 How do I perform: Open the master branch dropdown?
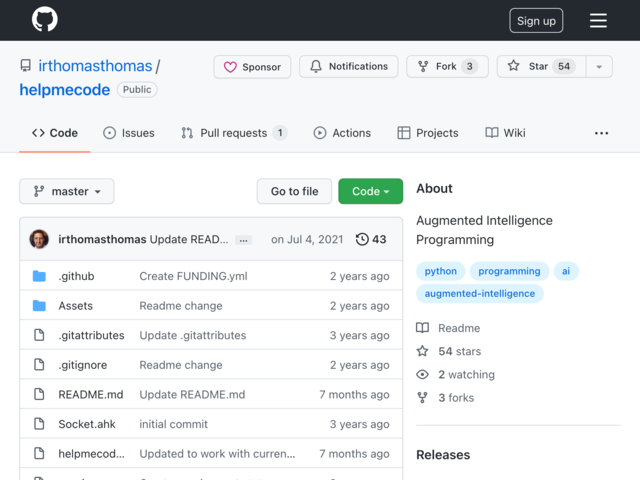click(x=67, y=191)
